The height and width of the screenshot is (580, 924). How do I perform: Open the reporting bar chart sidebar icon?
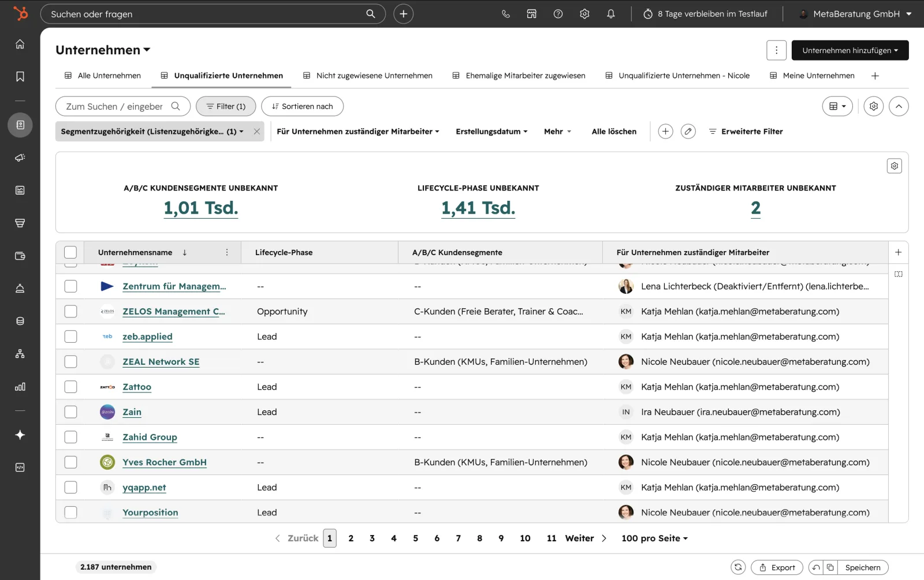tap(20, 387)
